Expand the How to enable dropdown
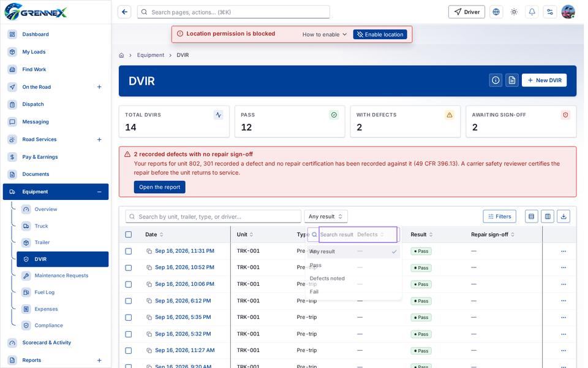 pos(325,34)
